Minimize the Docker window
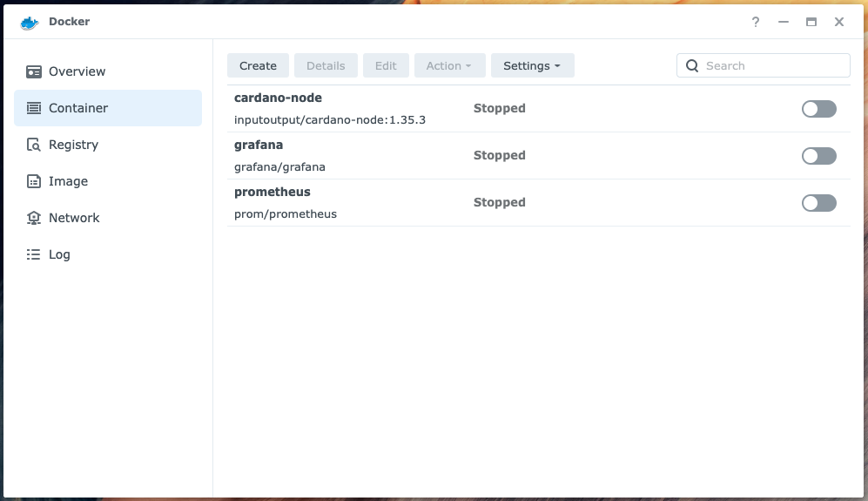This screenshot has width=868, height=501. coord(784,22)
